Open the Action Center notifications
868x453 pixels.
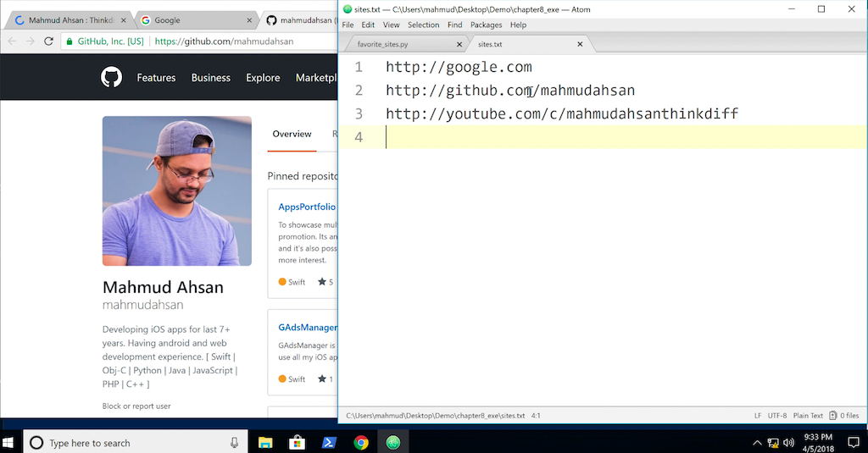point(854,443)
